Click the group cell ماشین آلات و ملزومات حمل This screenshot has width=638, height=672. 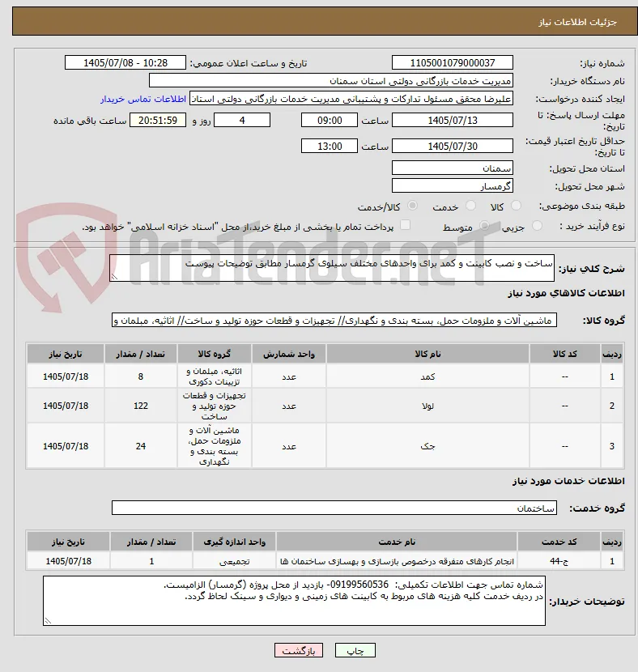coord(215,446)
